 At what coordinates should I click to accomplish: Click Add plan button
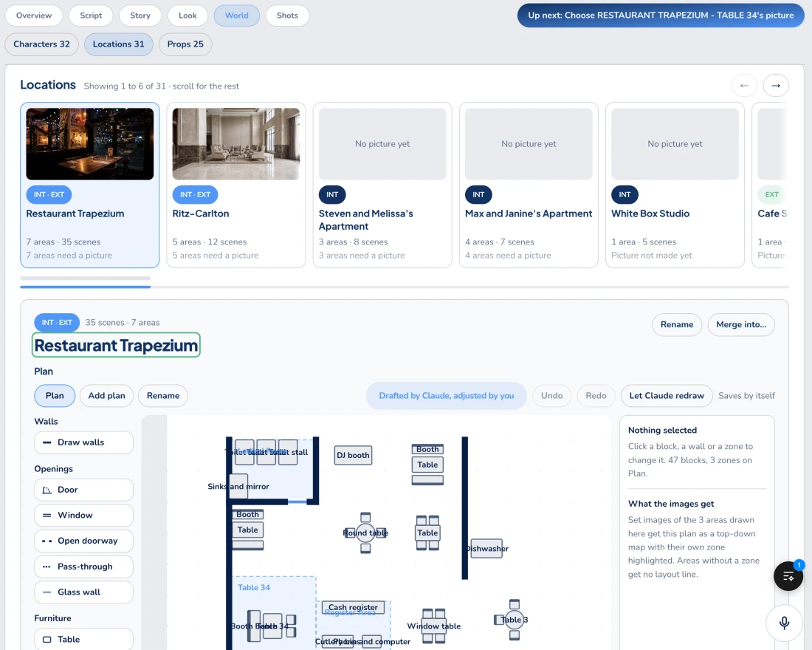107,395
